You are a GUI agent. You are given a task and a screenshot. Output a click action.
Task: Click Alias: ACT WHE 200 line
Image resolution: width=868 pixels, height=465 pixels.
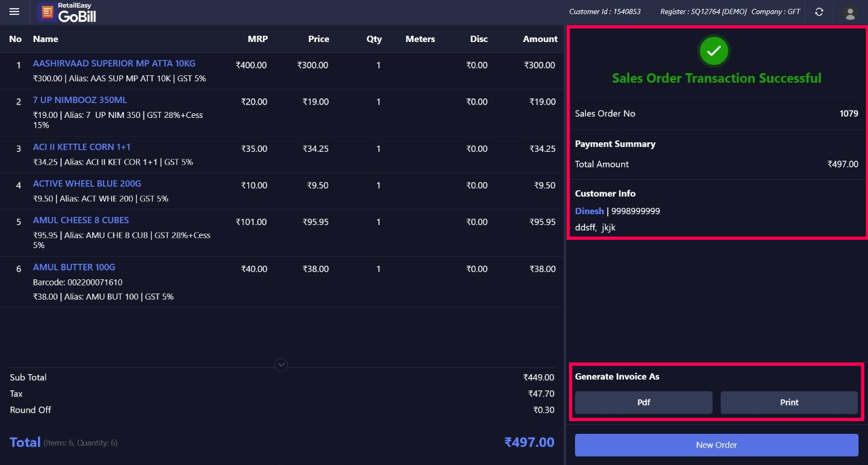click(x=100, y=199)
